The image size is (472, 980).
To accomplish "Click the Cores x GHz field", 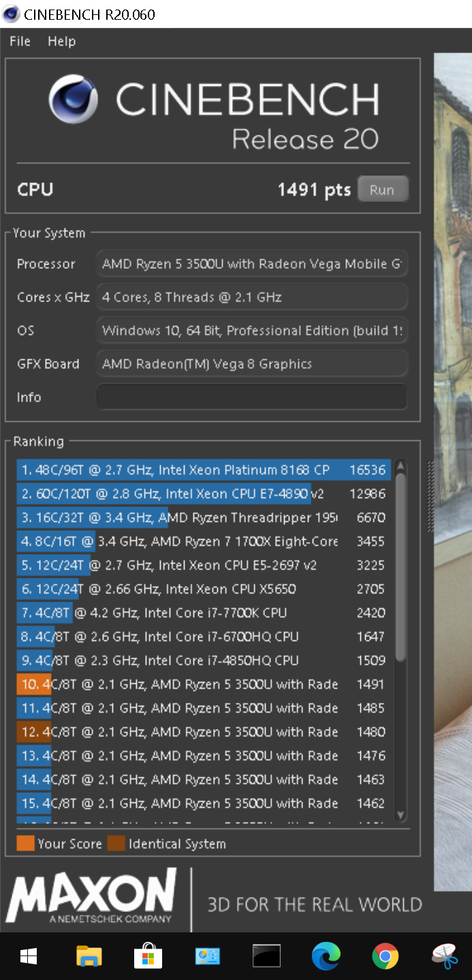I will tap(252, 297).
